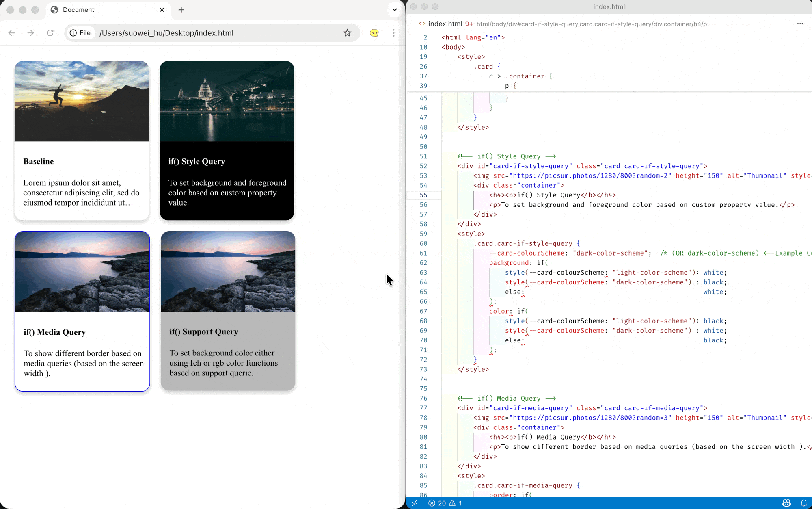Viewport: 812px width, 509px height.
Task: Show notifications bell in status bar
Action: (x=803, y=503)
